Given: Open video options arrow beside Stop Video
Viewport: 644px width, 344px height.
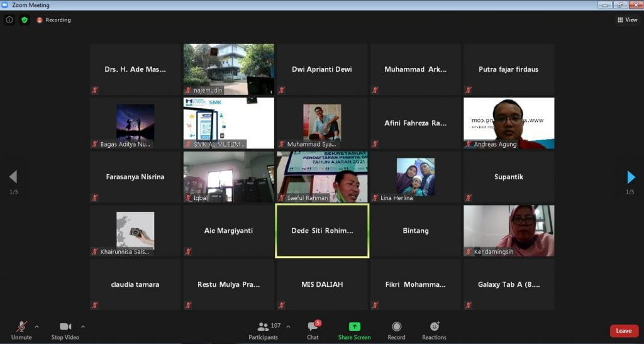Looking at the screenshot, I should (83, 327).
